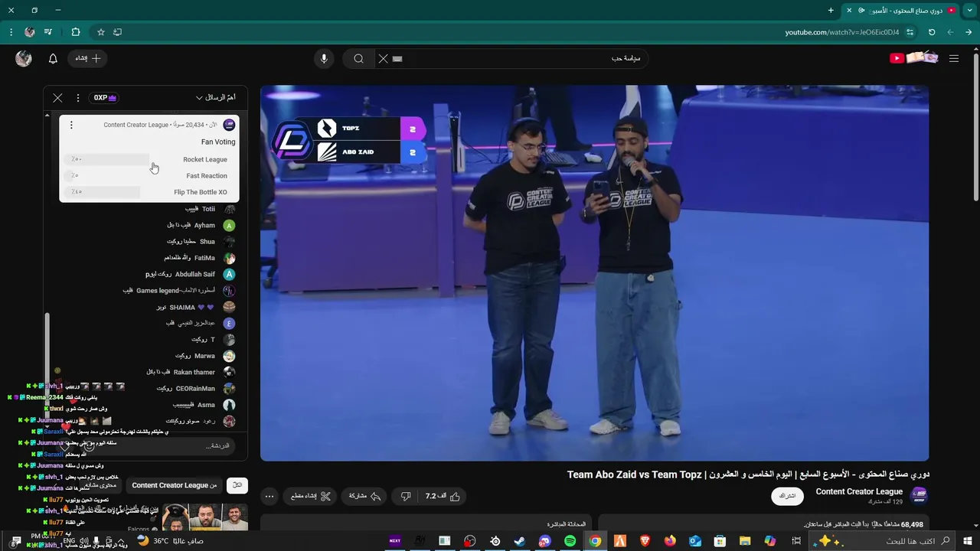This screenshot has width=980, height=551.
Task: Open the Fan Voting poll options menu
Action: pos(71,125)
